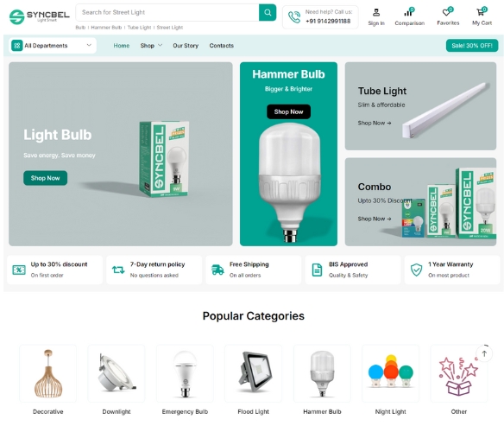Open My Cart icon

481,13
